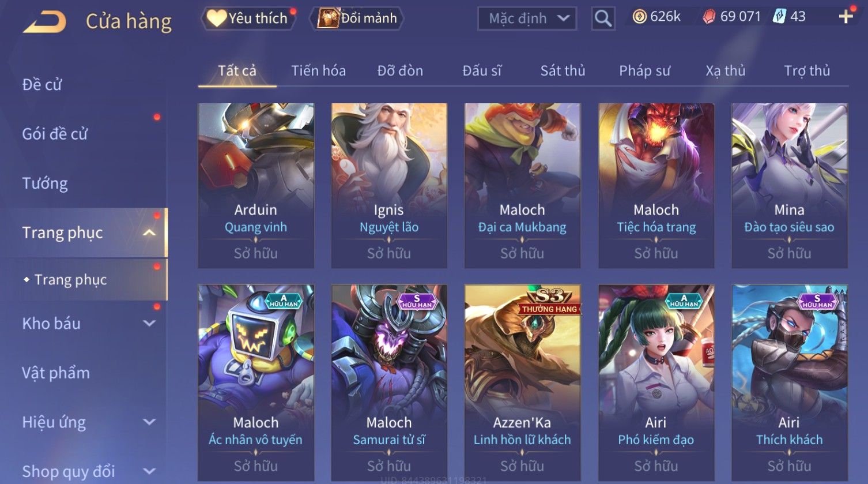Open Gói đề cử sidebar item

tap(55, 134)
